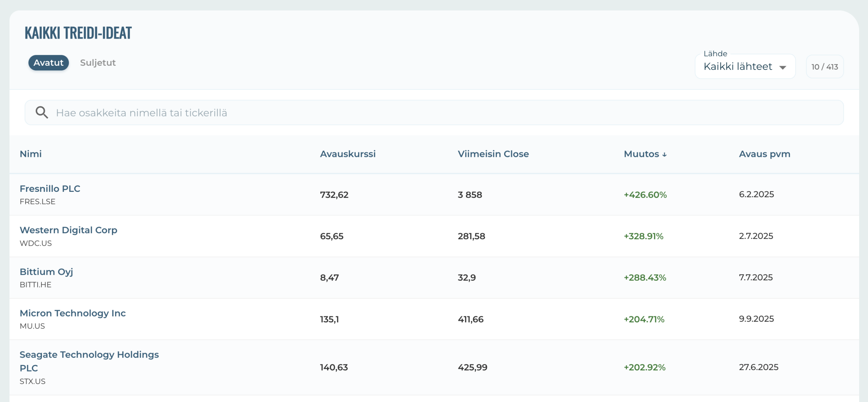Sort by Viimeisin Close column header
868x402 pixels.
(x=493, y=154)
